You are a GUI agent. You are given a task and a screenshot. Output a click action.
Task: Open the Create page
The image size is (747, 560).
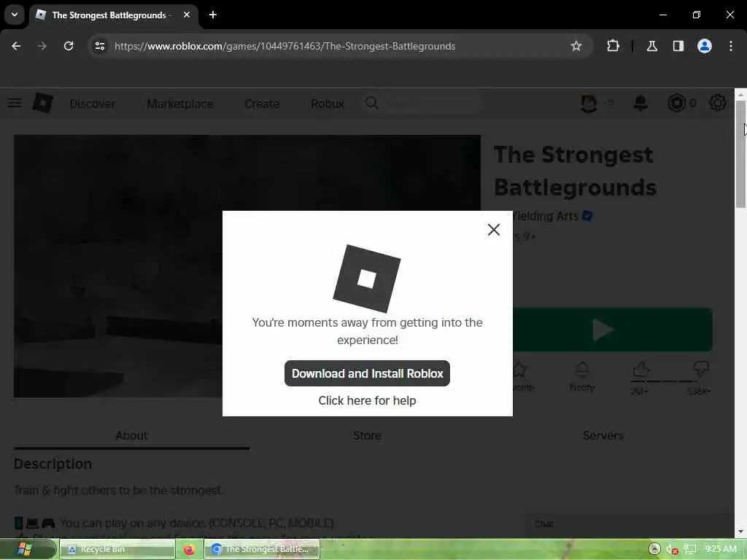click(262, 104)
